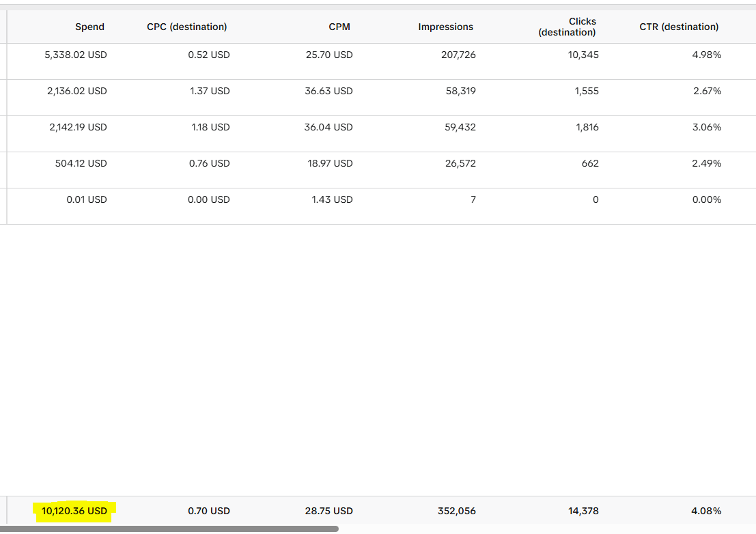Screen dimensions: 756x534
Task: Click the horizontal scrollbar thumb
Action: click(169, 529)
